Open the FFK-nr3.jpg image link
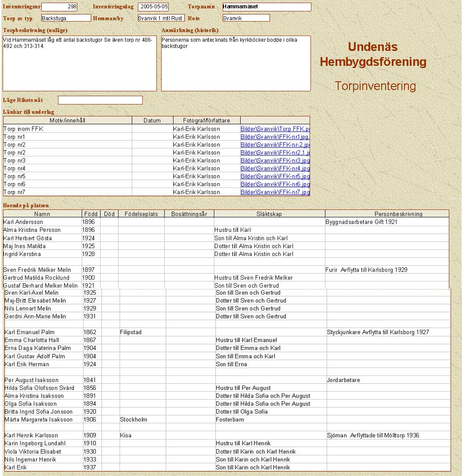Screen dimensions: 462x476 (275, 161)
